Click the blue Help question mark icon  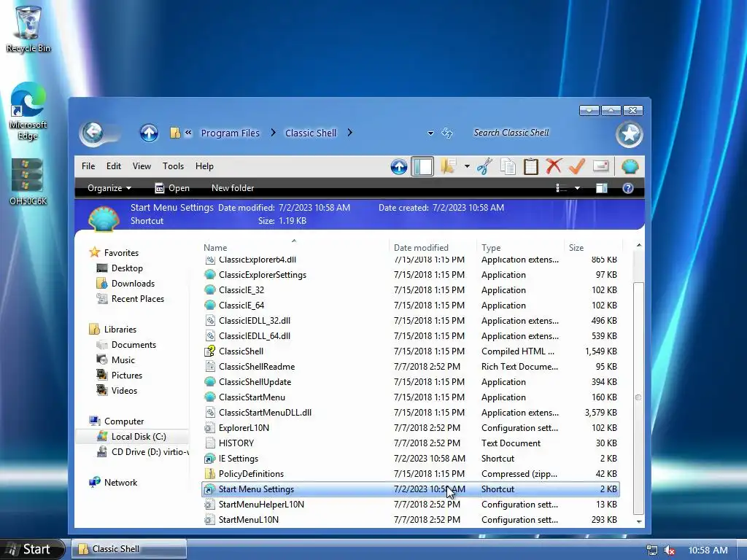coord(628,188)
